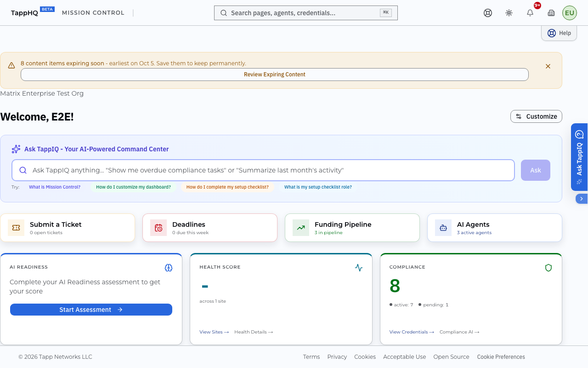588x368 pixels.
Task: Open the Funding Pipeline card
Action: [352, 228]
